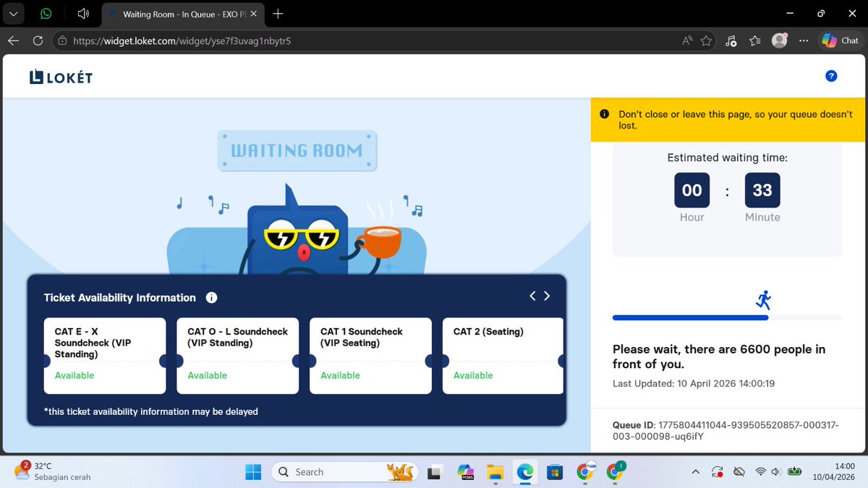Viewport: 868px width, 488px height.
Task: Open the blue help question mark icon
Action: tap(831, 76)
